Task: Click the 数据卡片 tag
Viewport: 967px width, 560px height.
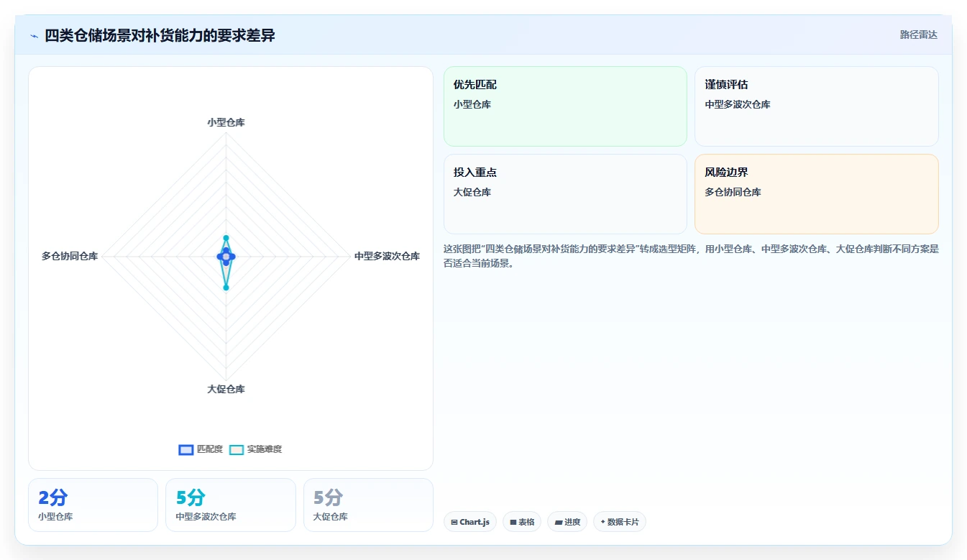Action: pyautogui.click(x=620, y=522)
